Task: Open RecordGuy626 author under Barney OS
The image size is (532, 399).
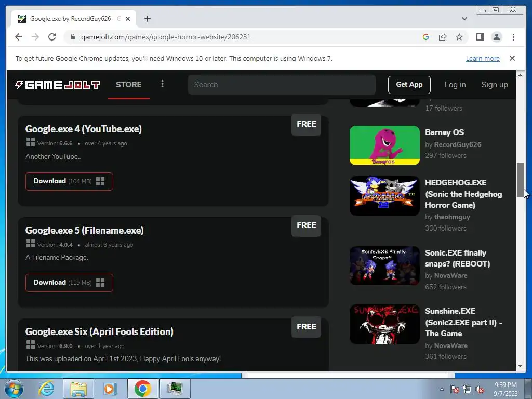Action: pyautogui.click(x=458, y=144)
